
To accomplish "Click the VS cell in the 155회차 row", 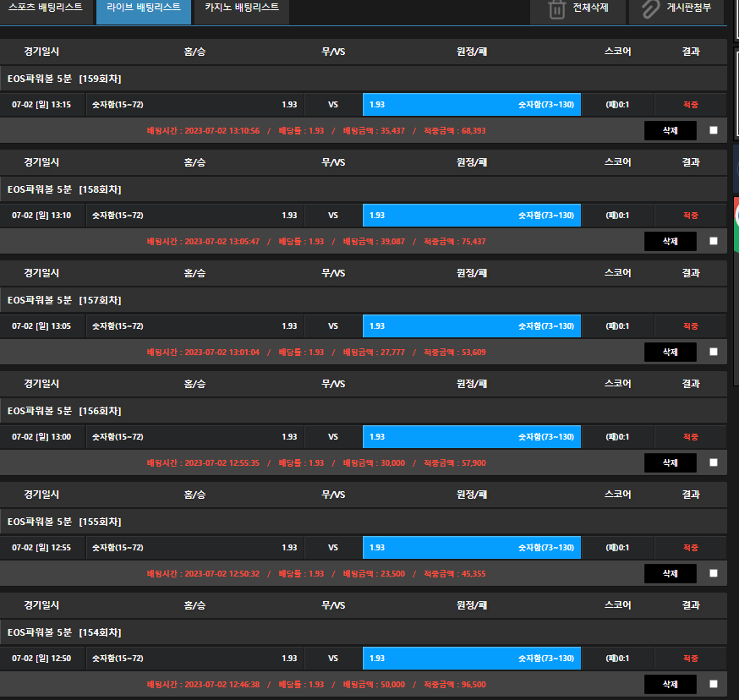I will click(333, 548).
